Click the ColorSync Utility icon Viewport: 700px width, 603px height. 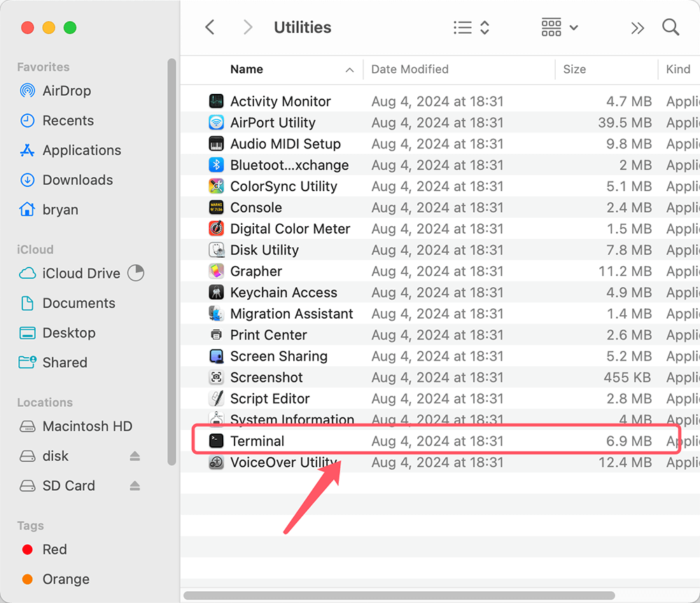216,186
